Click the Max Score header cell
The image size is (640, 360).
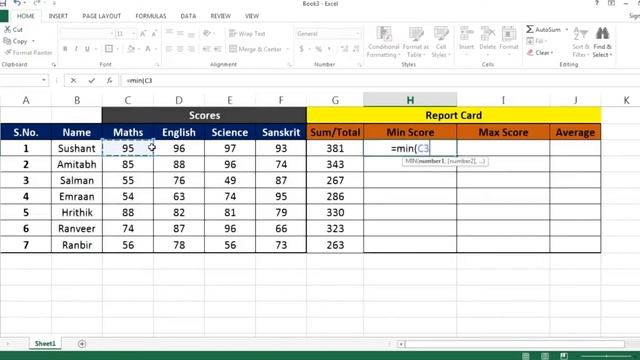(x=503, y=132)
